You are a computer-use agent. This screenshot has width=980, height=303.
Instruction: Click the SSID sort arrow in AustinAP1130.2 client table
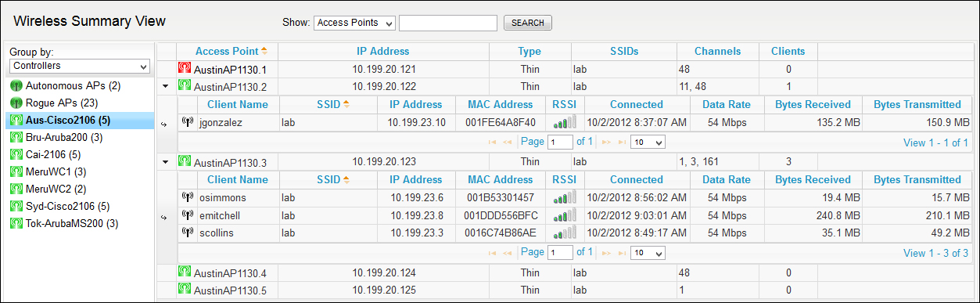346,104
